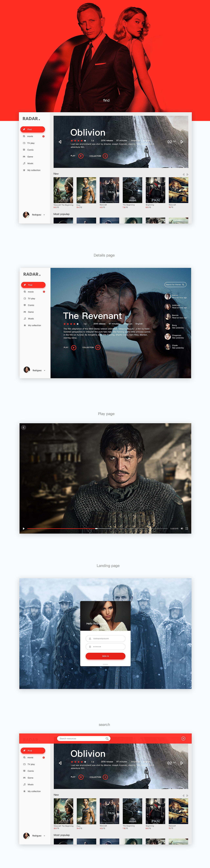This screenshot has height=868, width=210.
Task: Go to previous banner slide in search mockup
Action: [60, 763]
